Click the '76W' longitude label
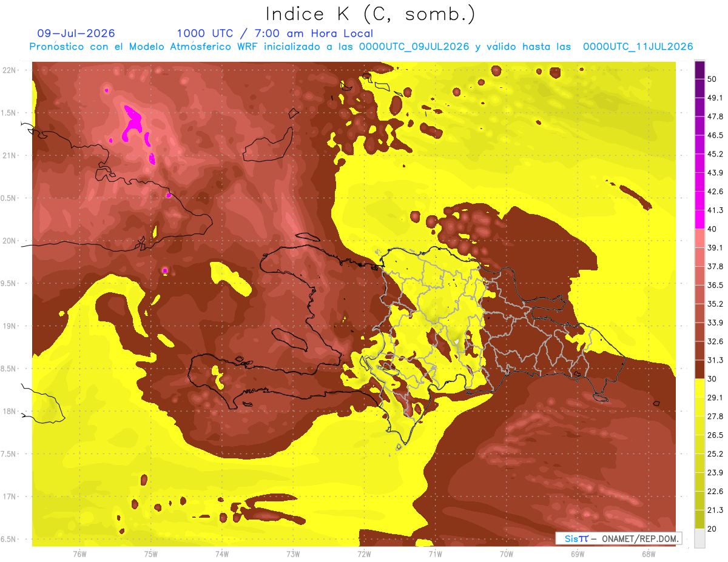The width and height of the screenshot is (728, 562). tap(79, 554)
